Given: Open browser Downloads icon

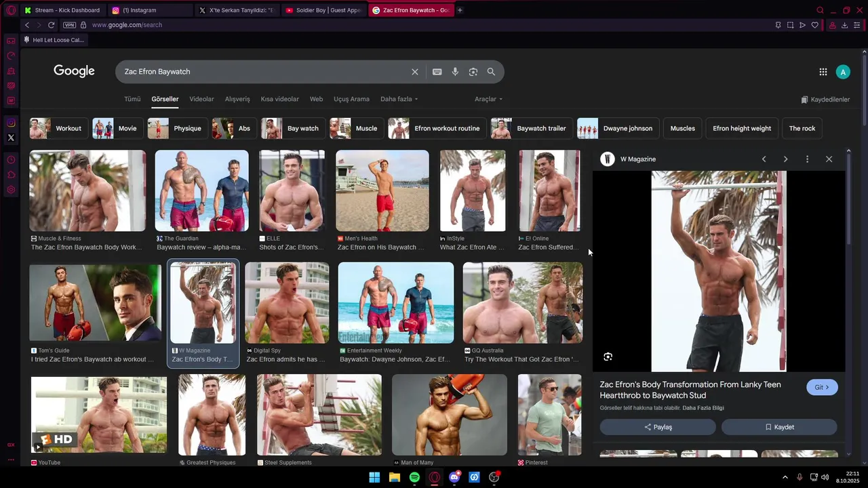Looking at the screenshot, I should [x=844, y=25].
